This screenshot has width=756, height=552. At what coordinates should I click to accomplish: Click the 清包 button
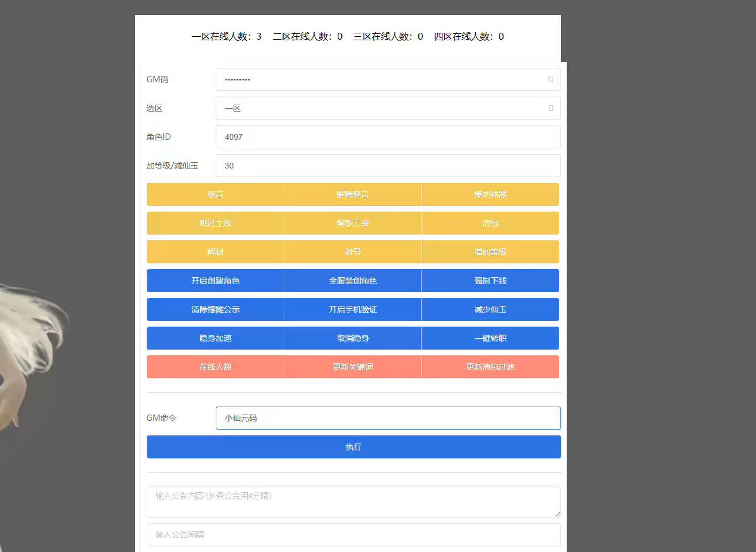(490, 223)
